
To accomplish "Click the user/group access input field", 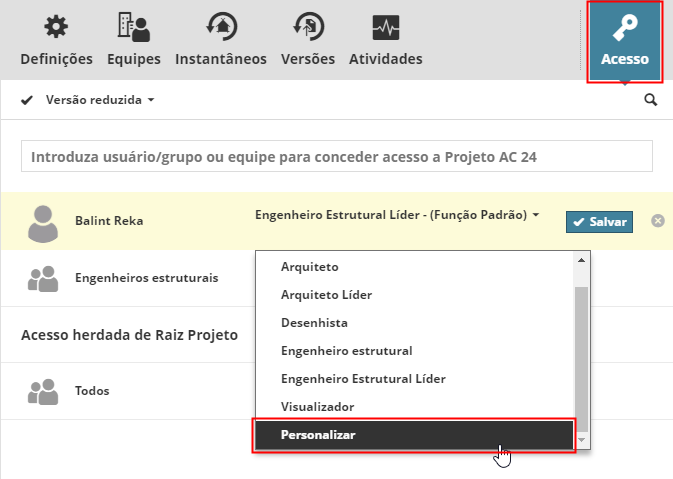I will (x=336, y=157).
